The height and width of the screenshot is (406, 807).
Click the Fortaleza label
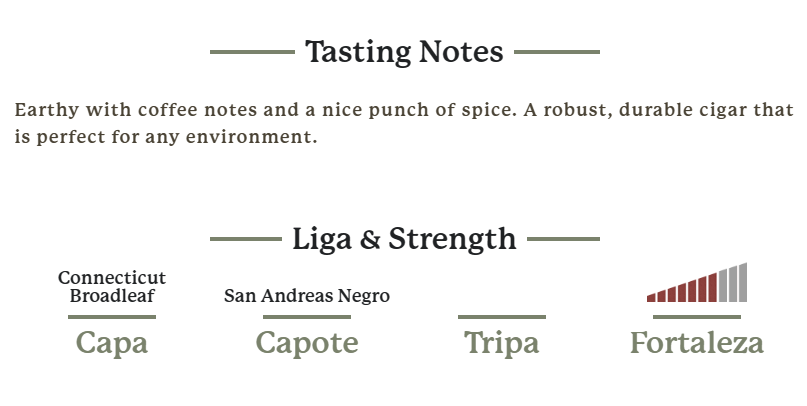[697, 343]
